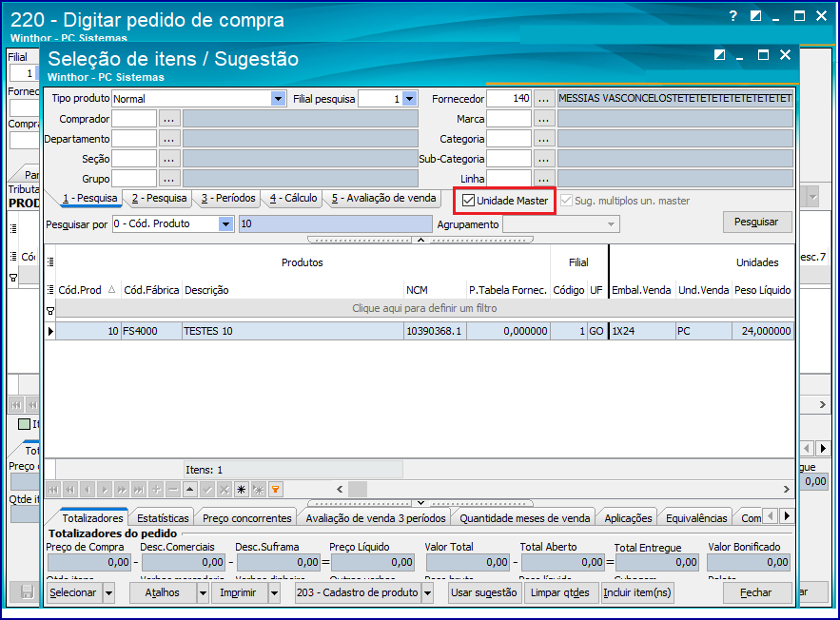
Task: Click the Selecionar button
Action: pyautogui.click(x=74, y=592)
